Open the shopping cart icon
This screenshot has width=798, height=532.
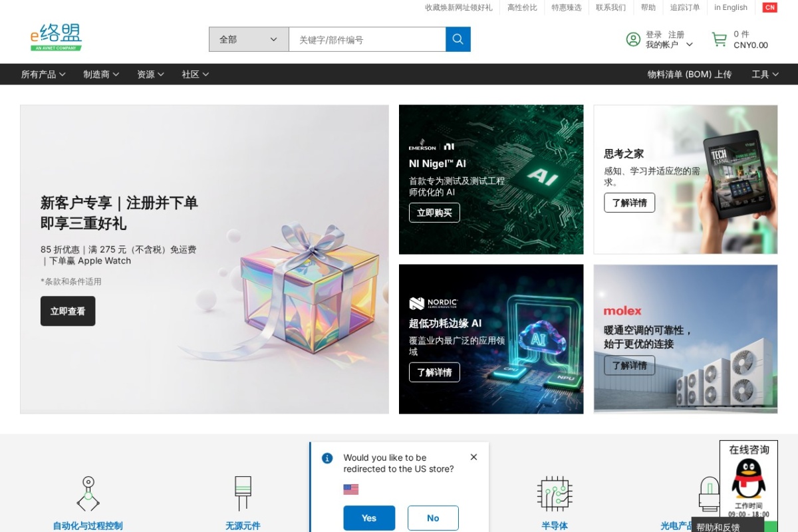pyautogui.click(x=720, y=39)
